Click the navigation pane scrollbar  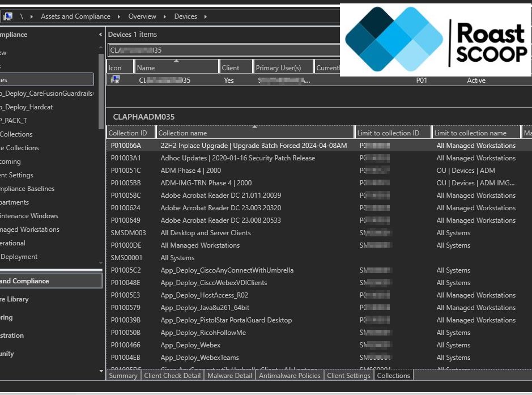101,91
